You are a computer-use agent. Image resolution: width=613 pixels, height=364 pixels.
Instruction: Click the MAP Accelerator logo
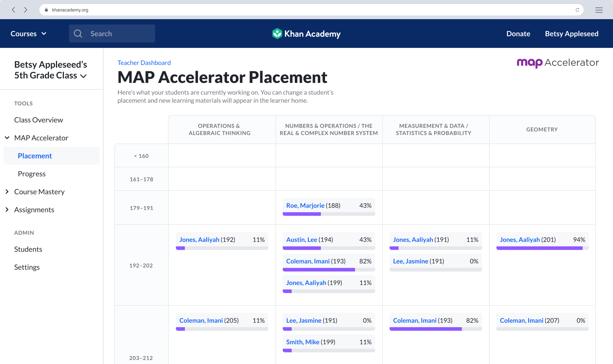point(558,63)
